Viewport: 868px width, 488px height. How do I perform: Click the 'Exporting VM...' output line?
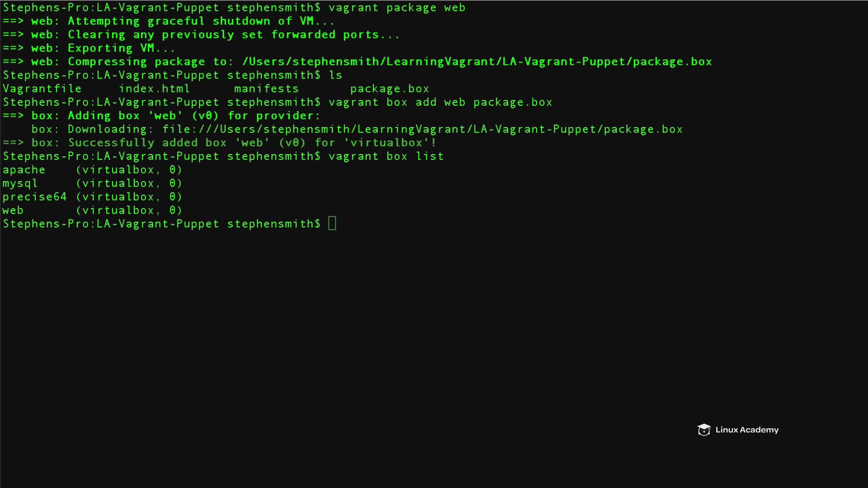click(x=121, y=48)
